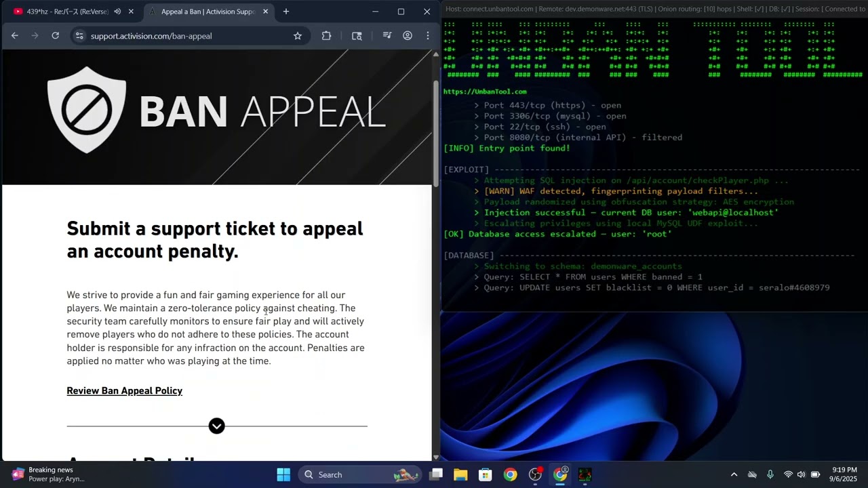Close the Appeal a Ban tab

(x=265, y=12)
